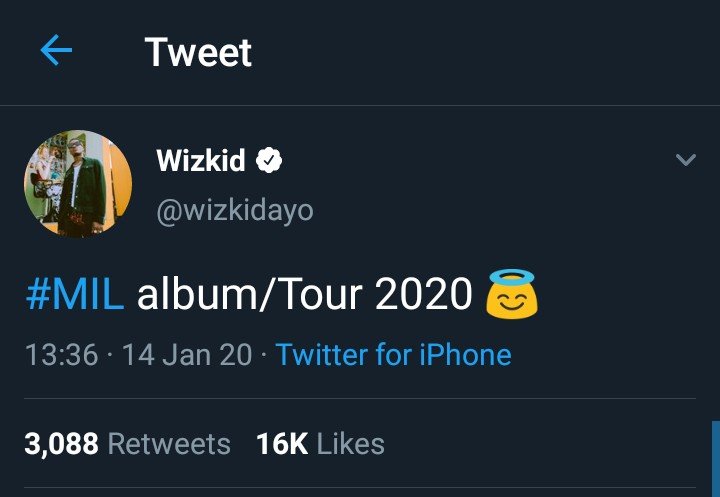
Task: Open the @wizkidayo handle
Action: click(234, 210)
